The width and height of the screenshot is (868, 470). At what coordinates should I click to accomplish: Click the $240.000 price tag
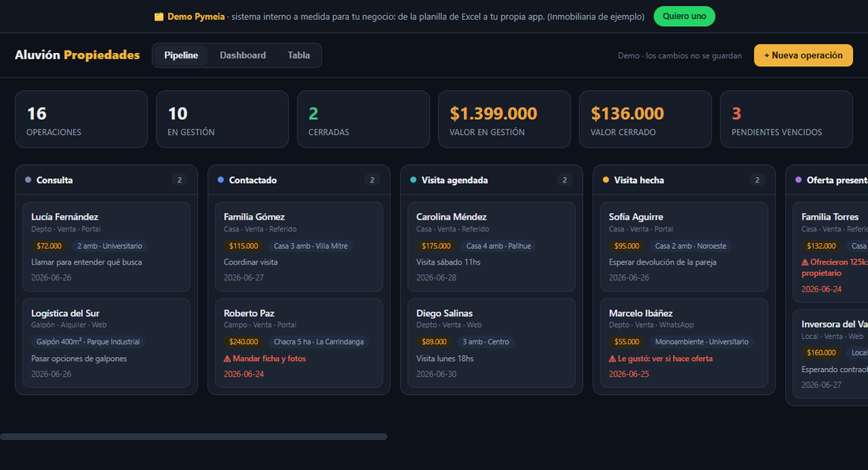click(244, 342)
